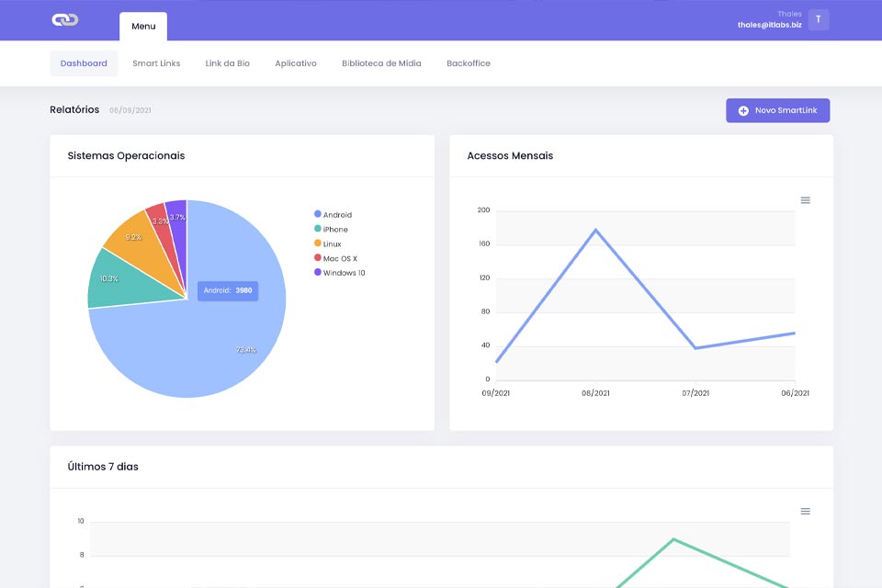Toggle iPhone series in pie legend

[x=331, y=229]
